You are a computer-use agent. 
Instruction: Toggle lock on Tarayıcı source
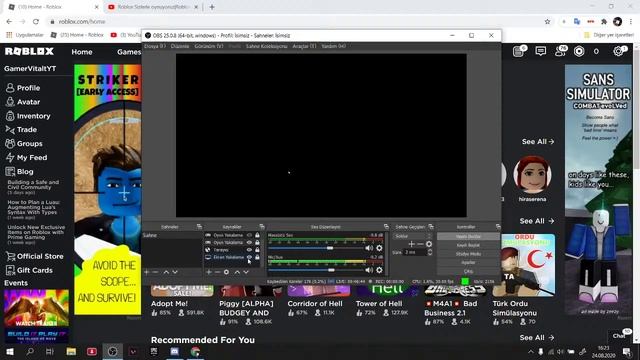(257, 250)
